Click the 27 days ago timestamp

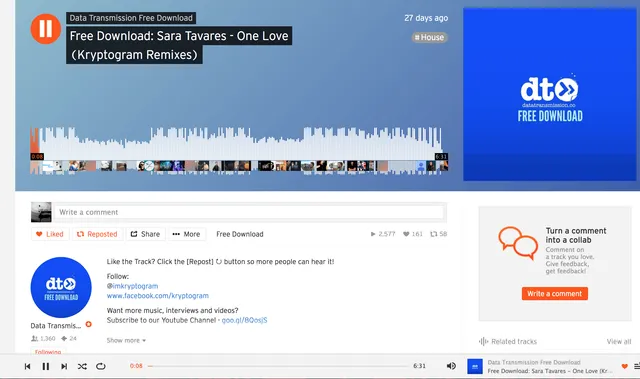click(x=426, y=18)
